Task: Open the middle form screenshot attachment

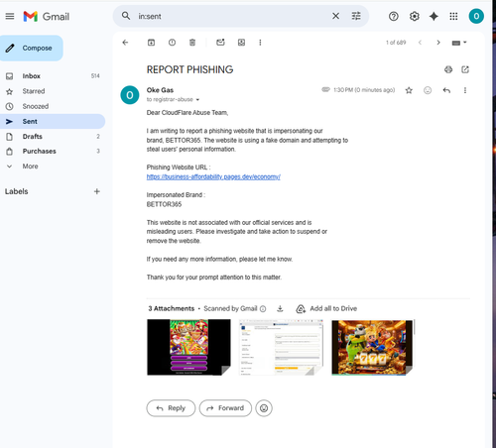Action: [281, 347]
